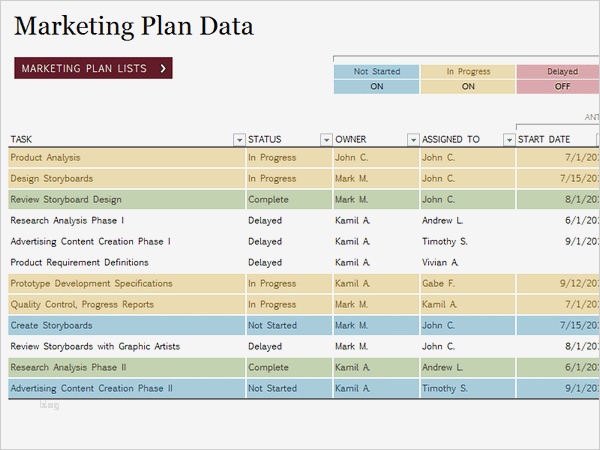Expand the ASSIGNED TO filter dropdown
600x450 pixels.
coord(508,140)
